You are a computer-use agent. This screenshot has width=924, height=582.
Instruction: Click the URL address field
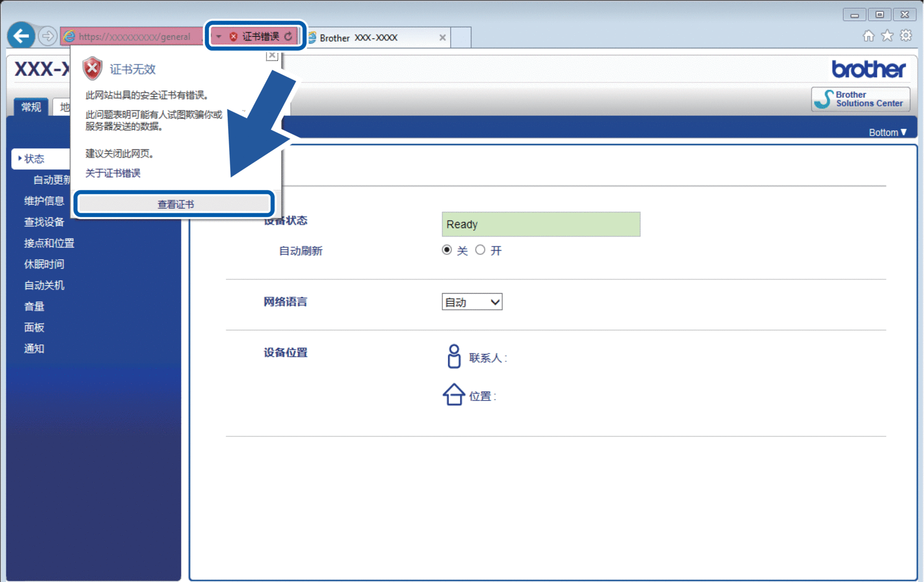click(134, 37)
